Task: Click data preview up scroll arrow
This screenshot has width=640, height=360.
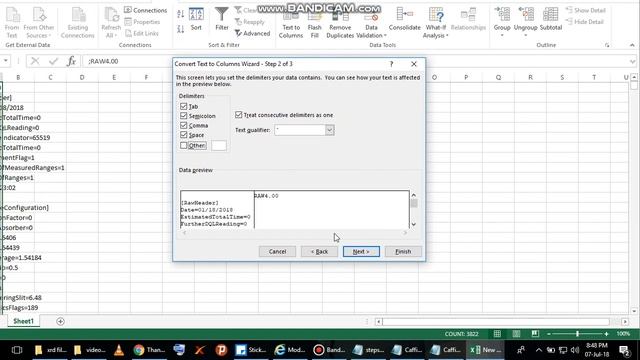Action: coord(413,196)
